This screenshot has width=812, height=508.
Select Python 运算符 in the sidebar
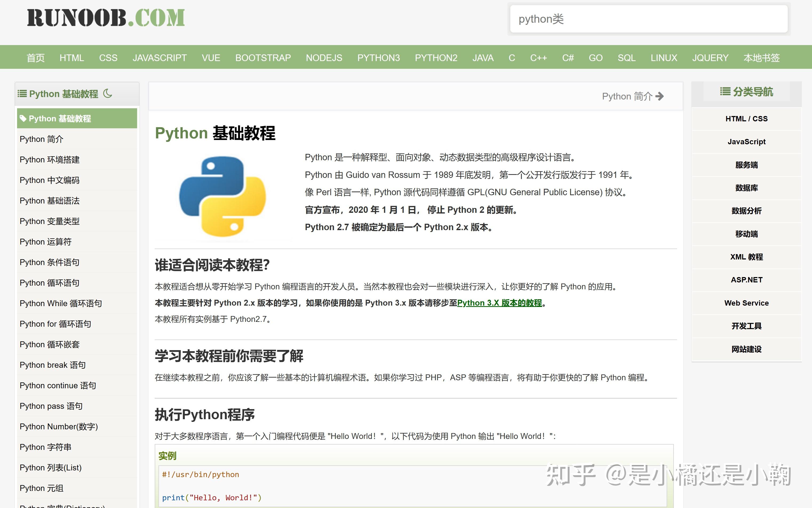coord(77,242)
